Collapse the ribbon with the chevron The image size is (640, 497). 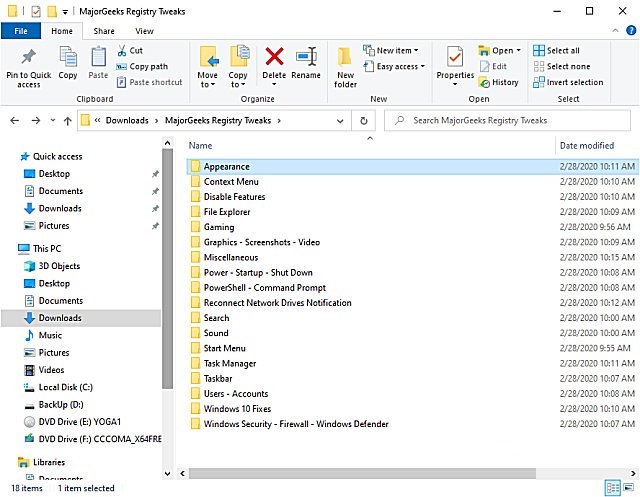[615, 31]
